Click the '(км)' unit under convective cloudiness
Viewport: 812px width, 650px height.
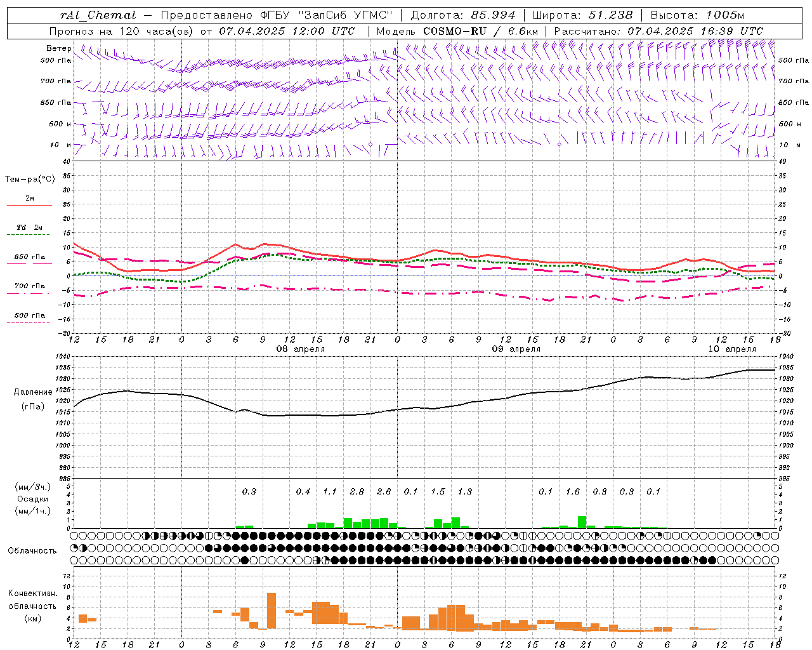32,618
